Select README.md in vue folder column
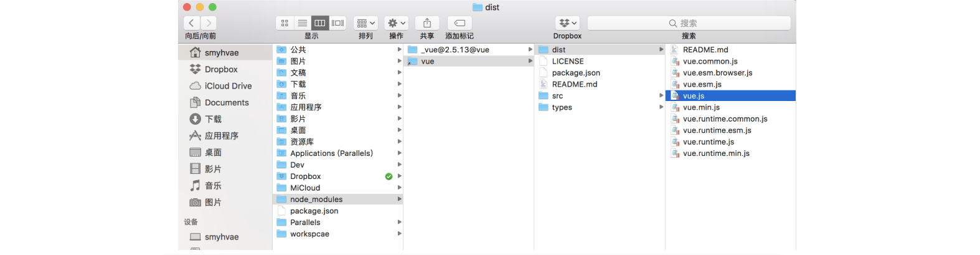 pos(600,84)
